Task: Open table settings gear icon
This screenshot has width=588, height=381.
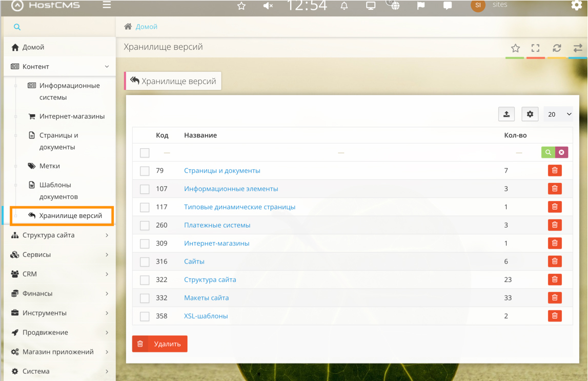Action: tap(530, 114)
